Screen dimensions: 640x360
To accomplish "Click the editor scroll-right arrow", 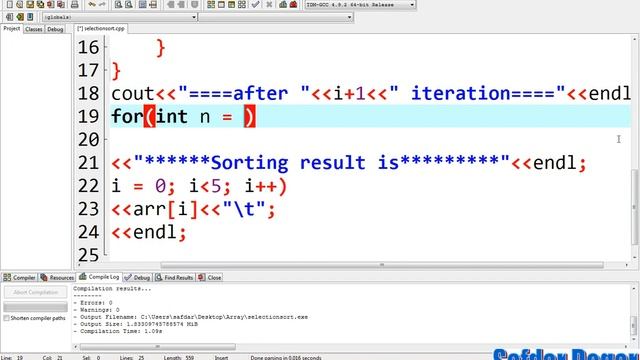I will click(627, 265).
